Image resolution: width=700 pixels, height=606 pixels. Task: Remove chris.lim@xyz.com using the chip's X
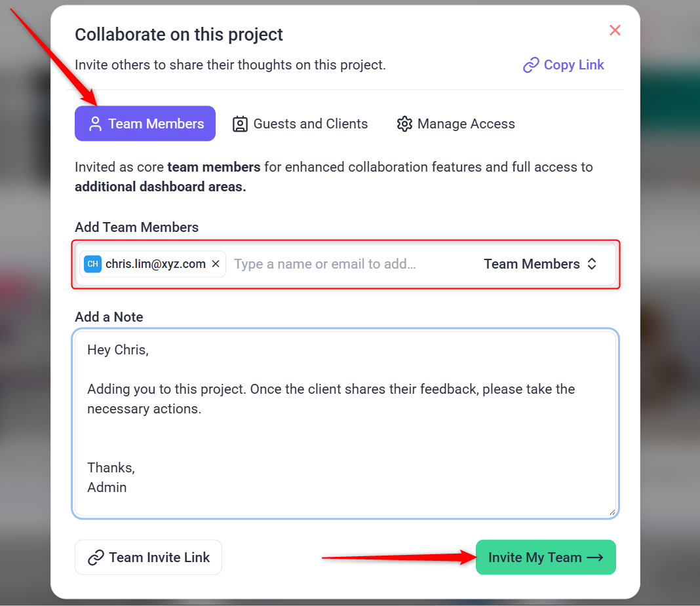(216, 264)
